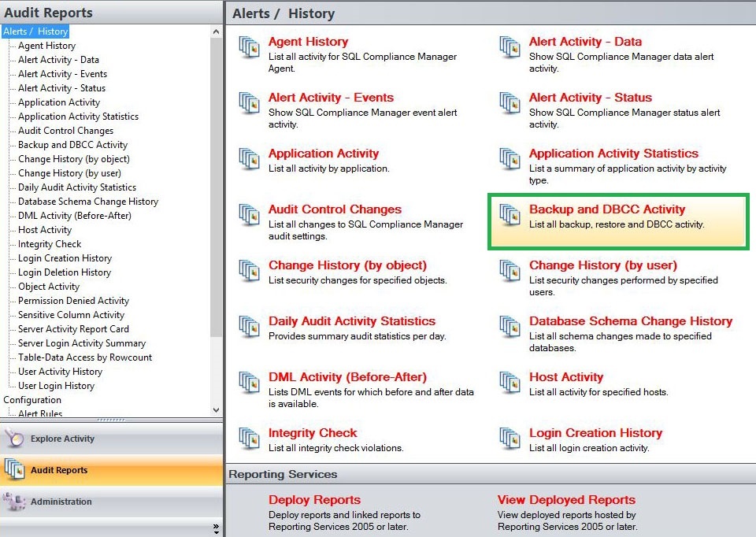The width and height of the screenshot is (756, 537).
Task: Click the Audit Reports pane icon
Action: (x=14, y=469)
